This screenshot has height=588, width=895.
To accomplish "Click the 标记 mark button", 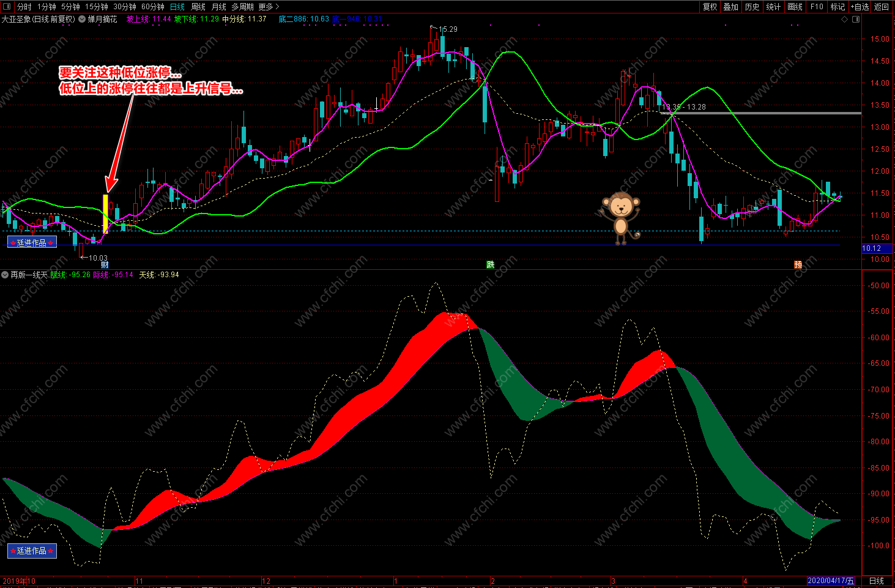I will [x=837, y=7].
